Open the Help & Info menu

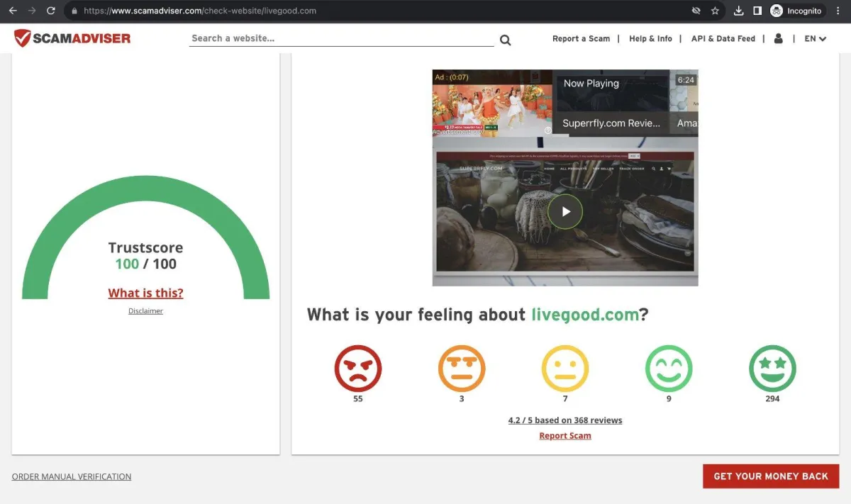(650, 39)
